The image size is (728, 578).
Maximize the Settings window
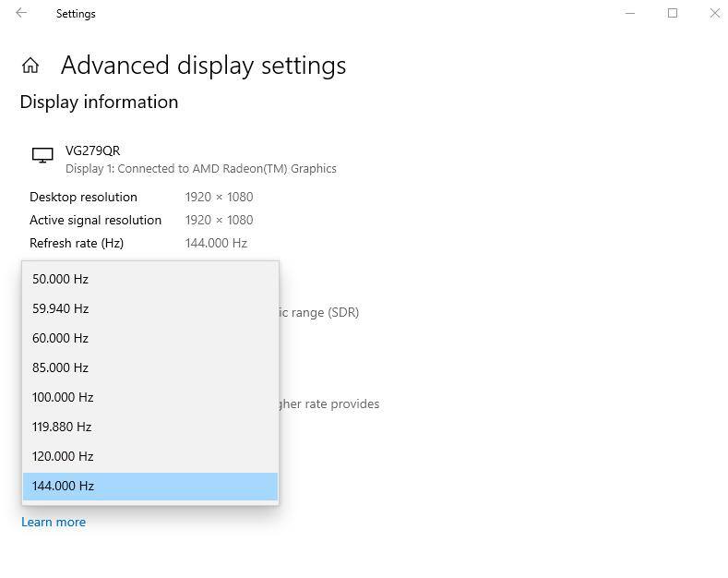(x=673, y=13)
